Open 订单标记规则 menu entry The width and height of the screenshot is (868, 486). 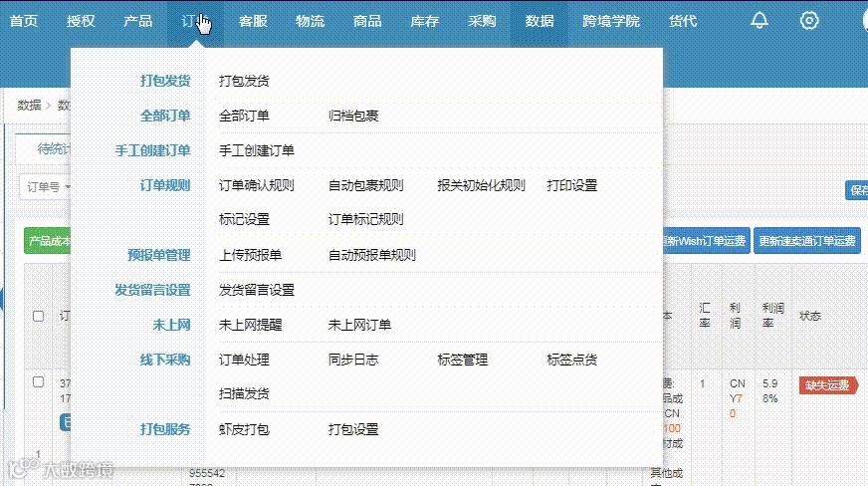point(366,219)
